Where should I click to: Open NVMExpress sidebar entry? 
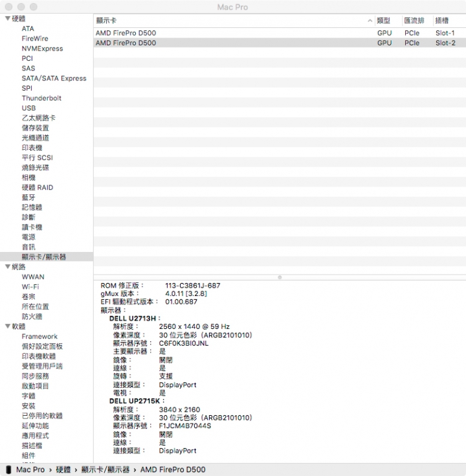click(x=42, y=49)
